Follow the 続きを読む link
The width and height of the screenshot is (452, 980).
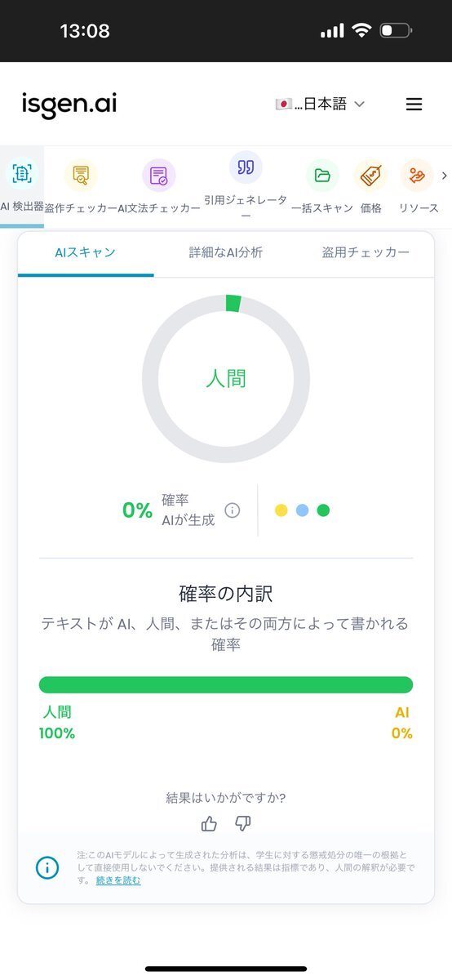[x=118, y=880]
